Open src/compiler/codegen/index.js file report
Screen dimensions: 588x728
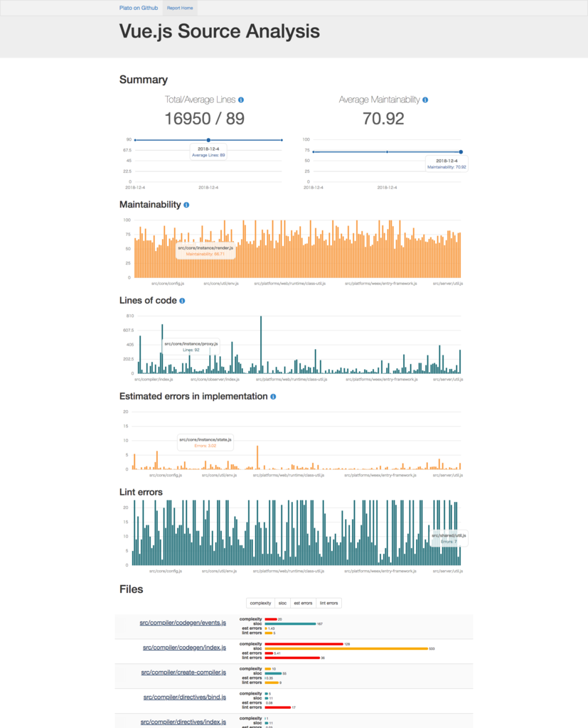[184, 647]
